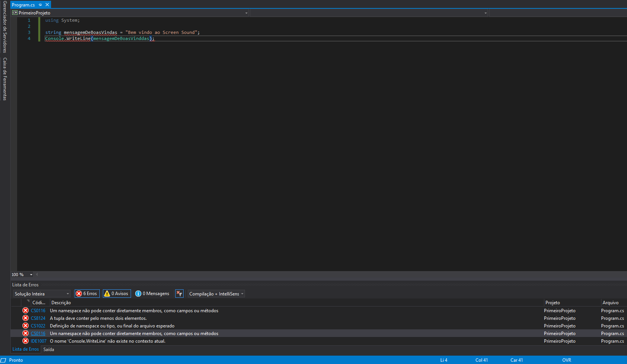This screenshot has height=364, width=627.
Task: Click line number 1 in the editor
Action: click(29, 21)
